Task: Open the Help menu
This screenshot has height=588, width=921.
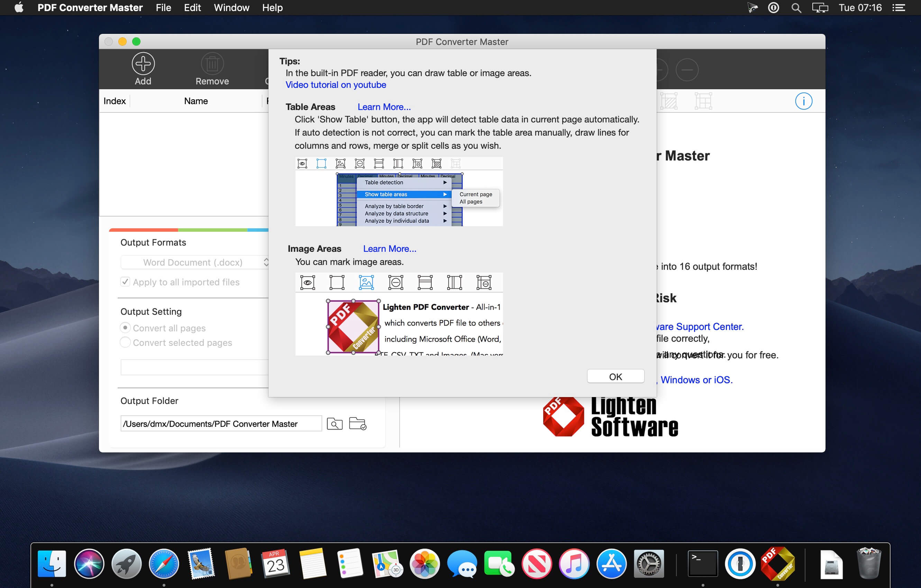Action: (272, 8)
